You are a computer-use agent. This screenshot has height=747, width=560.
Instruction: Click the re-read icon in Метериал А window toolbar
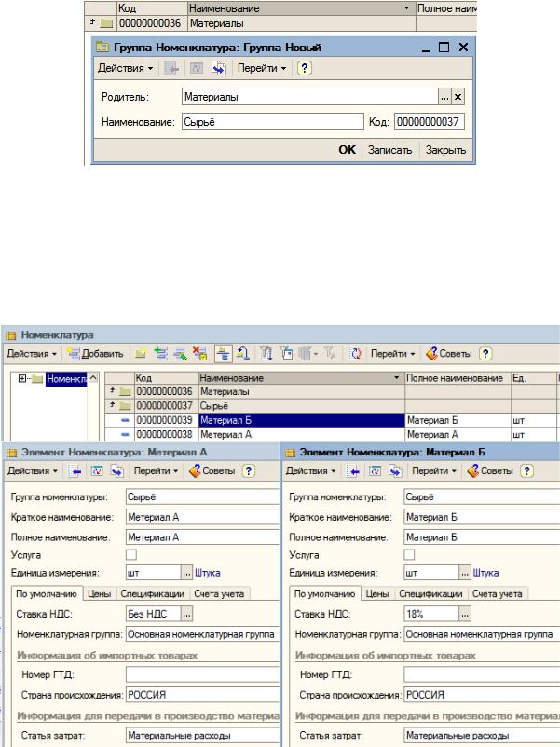[97, 470]
